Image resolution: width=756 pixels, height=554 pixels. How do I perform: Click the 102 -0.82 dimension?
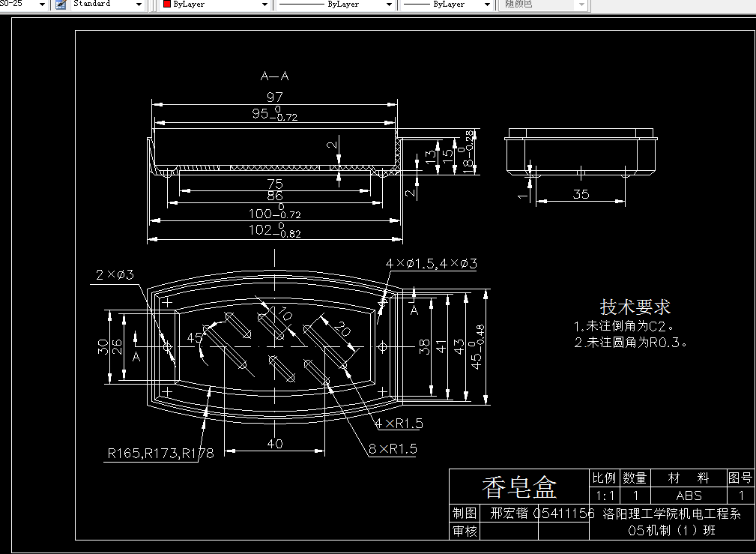(x=274, y=230)
